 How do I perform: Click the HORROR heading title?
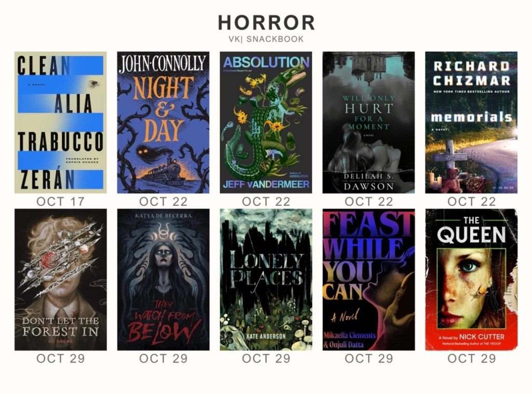(267, 23)
